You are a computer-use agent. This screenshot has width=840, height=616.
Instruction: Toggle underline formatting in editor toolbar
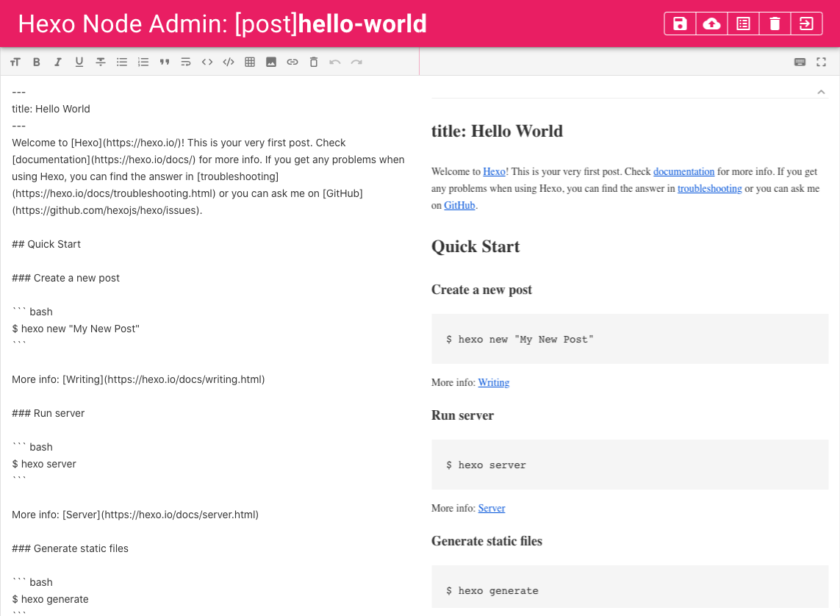pyautogui.click(x=79, y=62)
